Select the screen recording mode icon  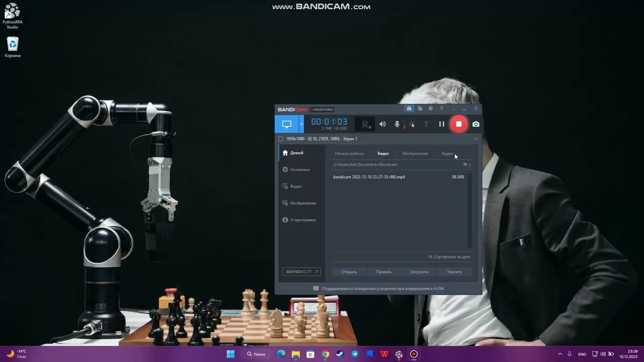[x=287, y=124]
